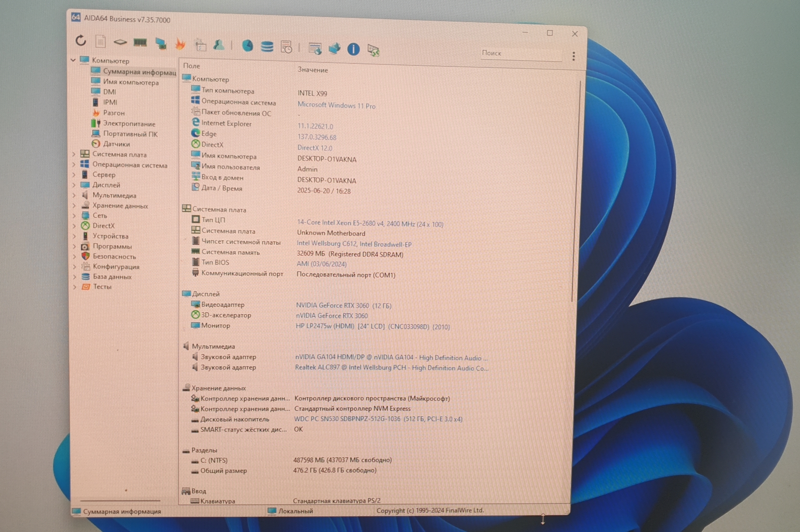Expand the Хранение данных tree node
Image resolution: width=800 pixels, height=532 pixels.
click(74, 205)
